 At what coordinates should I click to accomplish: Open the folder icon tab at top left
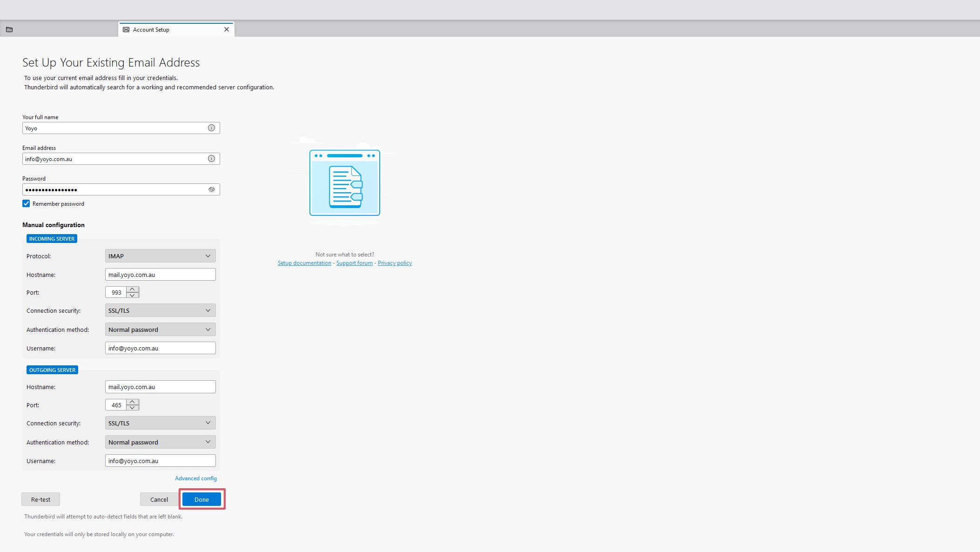pyautogui.click(x=9, y=29)
